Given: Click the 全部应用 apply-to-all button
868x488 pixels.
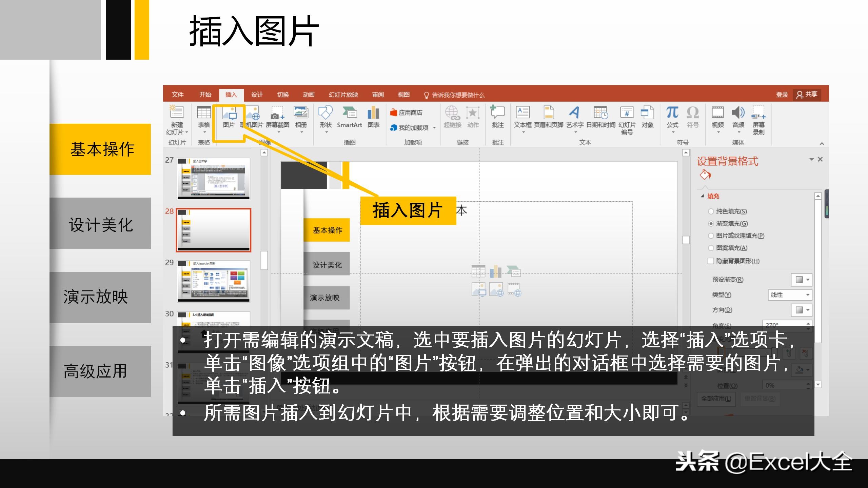Looking at the screenshot, I should (x=715, y=399).
